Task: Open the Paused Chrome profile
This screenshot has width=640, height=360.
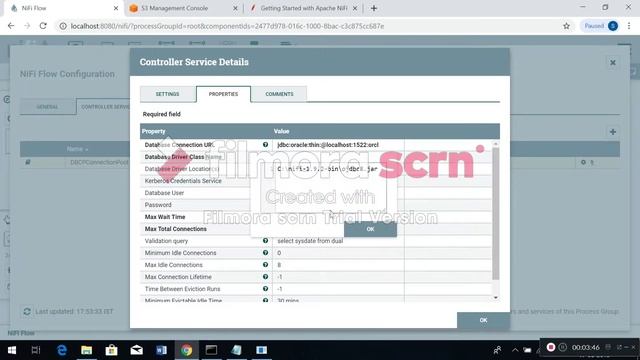Action: coord(600,26)
